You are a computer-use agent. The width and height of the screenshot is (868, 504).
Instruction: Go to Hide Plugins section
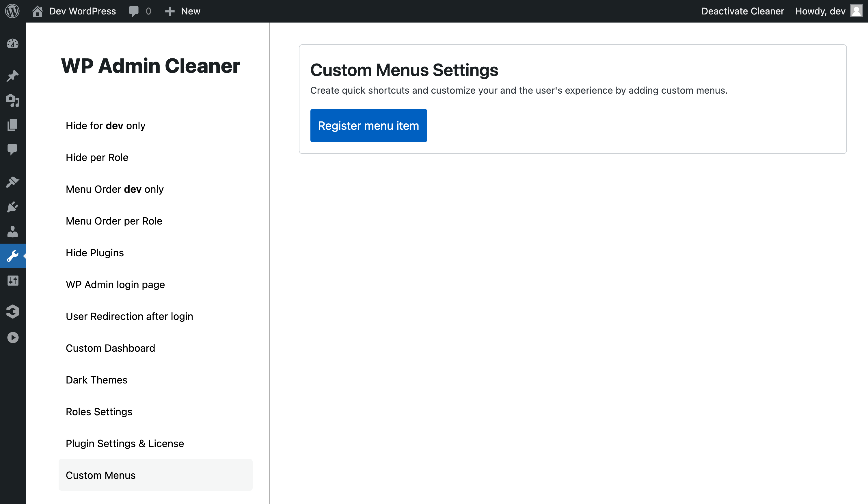95,253
